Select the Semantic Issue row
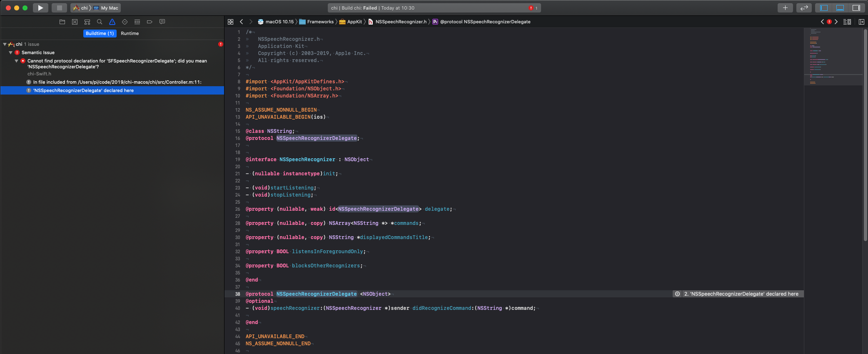Image resolution: width=868 pixels, height=354 pixels. (x=112, y=52)
